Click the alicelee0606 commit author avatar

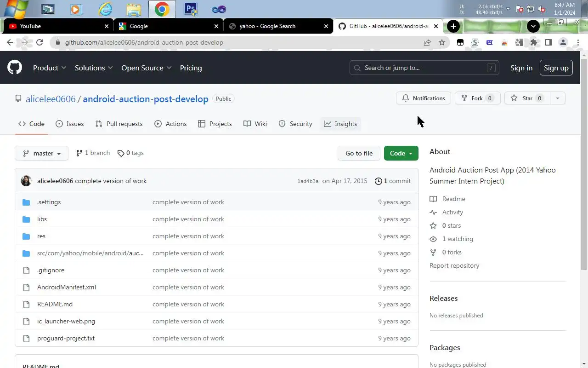(x=26, y=181)
